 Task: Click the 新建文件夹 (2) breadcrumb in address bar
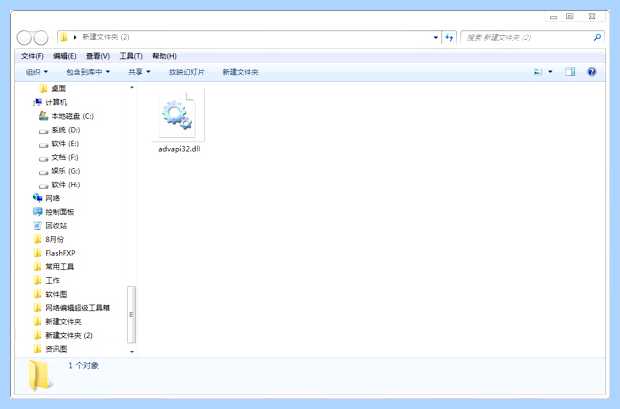[x=106, y=37]
